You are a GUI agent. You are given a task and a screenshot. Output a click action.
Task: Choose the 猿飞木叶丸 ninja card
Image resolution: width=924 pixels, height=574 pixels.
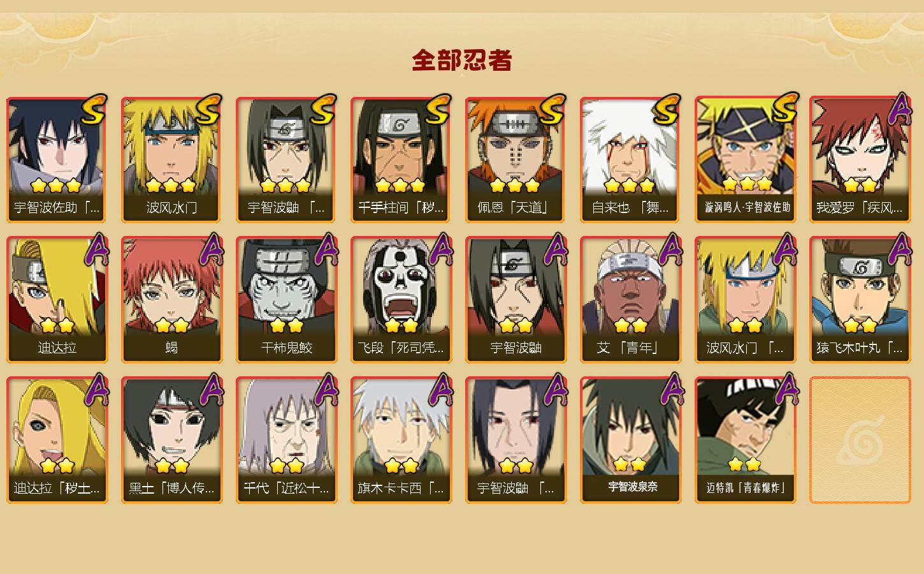[860, 300]
